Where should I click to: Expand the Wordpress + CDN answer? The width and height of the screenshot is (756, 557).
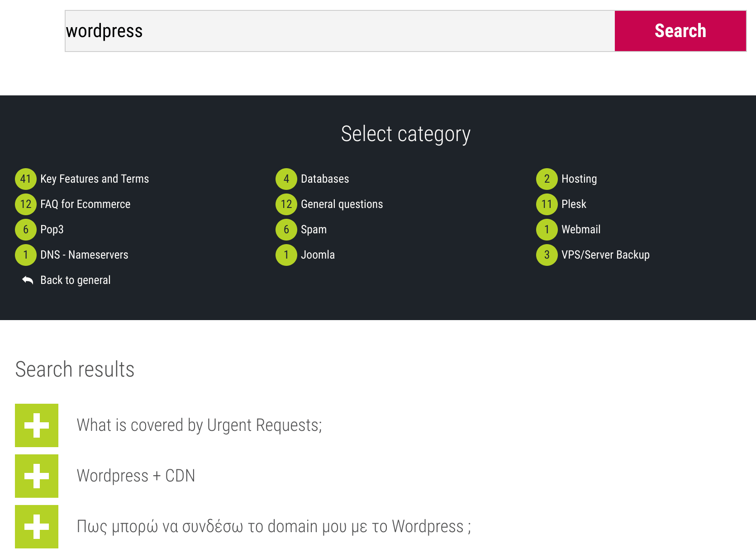point(37,476)
